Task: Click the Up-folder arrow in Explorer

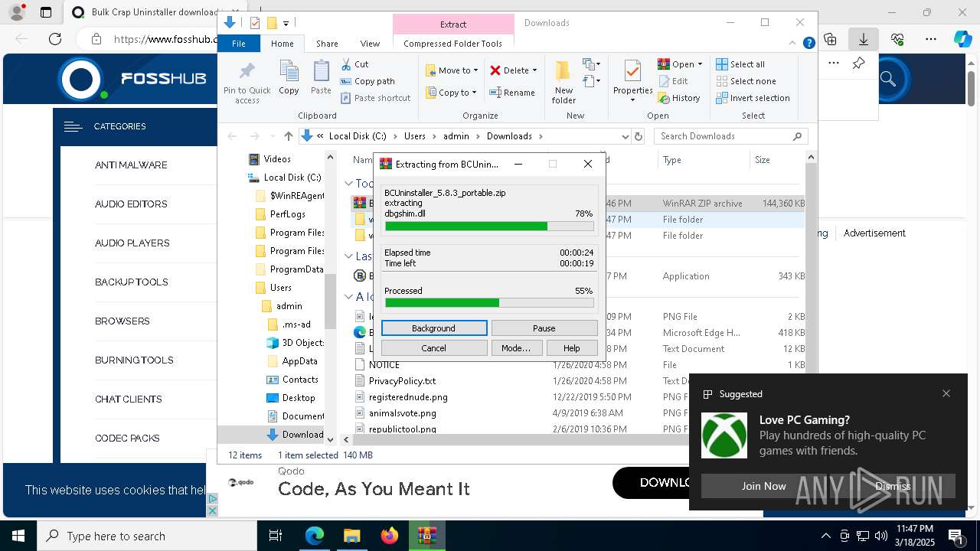Action: [x=288, y=136]
